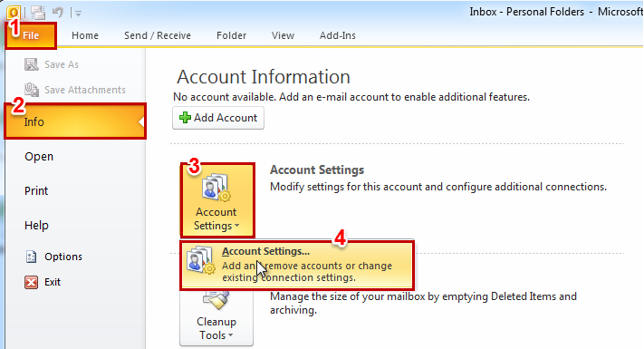The image size is (644, 349).
Task: Select Info in the backstage menu
Action: pyautogui.click(x=75, y=121)
